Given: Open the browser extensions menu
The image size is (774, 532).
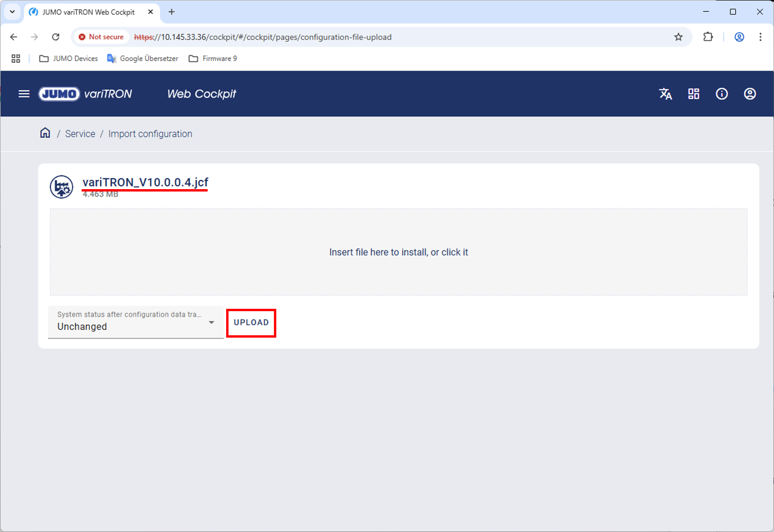Looking at the screenshot, I should coord(708,37).
